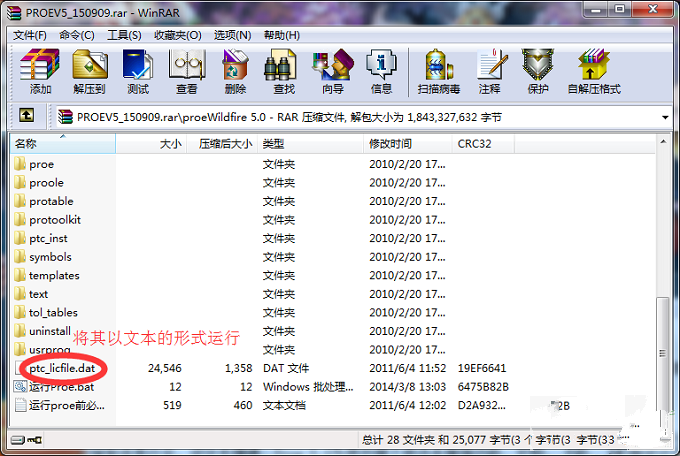This screenshot has height=456, width=680.
Task: Select the uninstall folder name
Action: [50, 331]
